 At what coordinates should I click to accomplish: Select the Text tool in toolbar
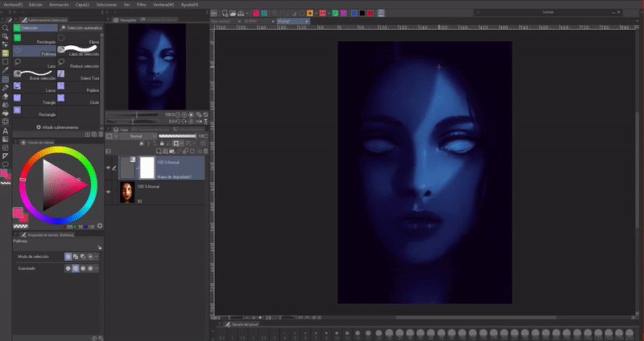coord(5,131)
